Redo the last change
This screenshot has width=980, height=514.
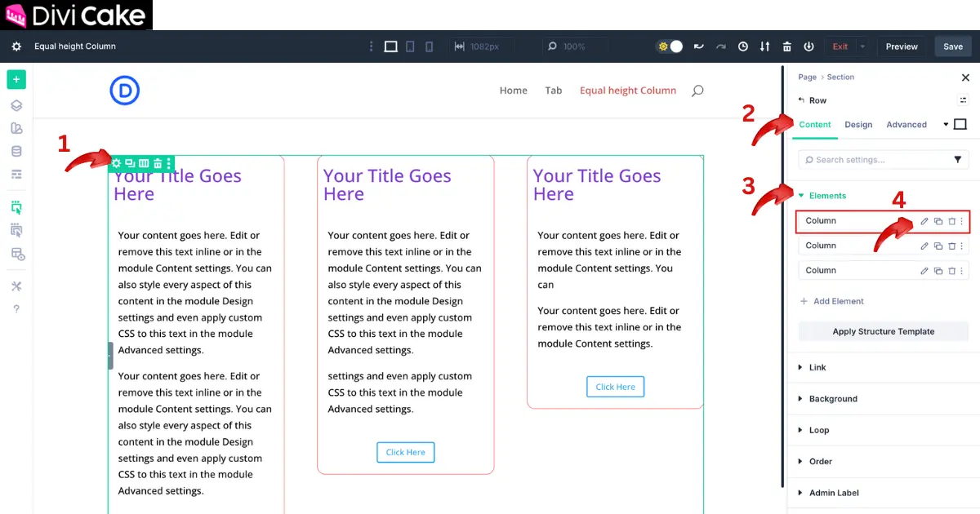(721, 47)
